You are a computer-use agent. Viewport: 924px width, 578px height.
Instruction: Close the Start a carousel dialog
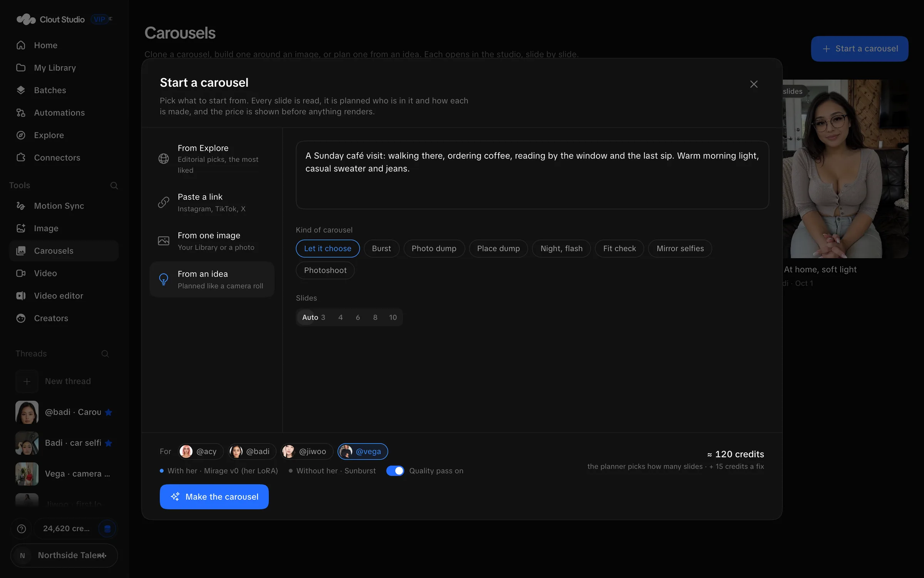point(754,84)
